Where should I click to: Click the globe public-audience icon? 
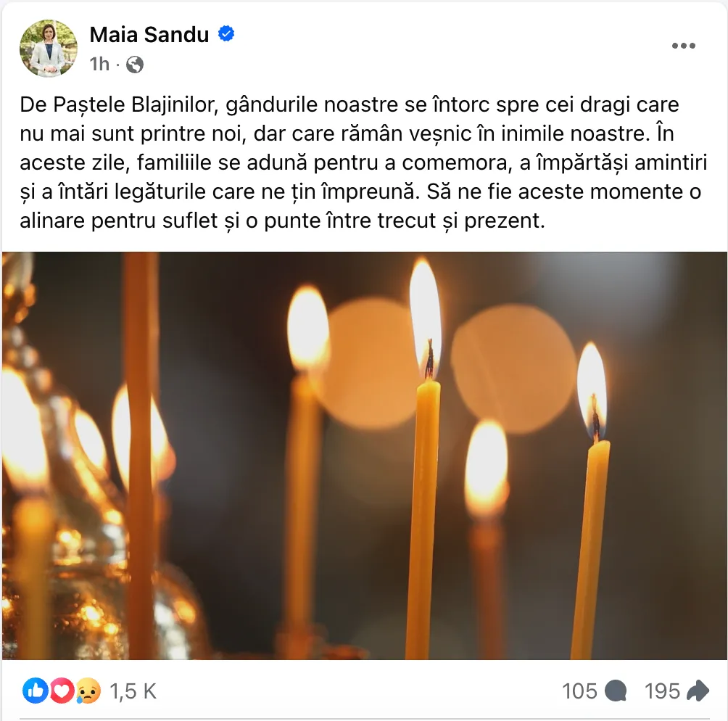(135, 65)
